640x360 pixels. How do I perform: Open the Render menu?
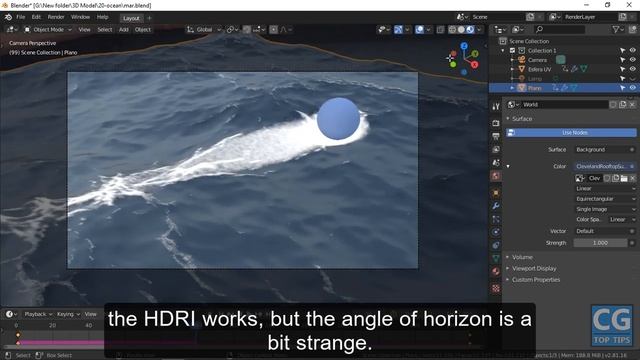click(56, 17)
